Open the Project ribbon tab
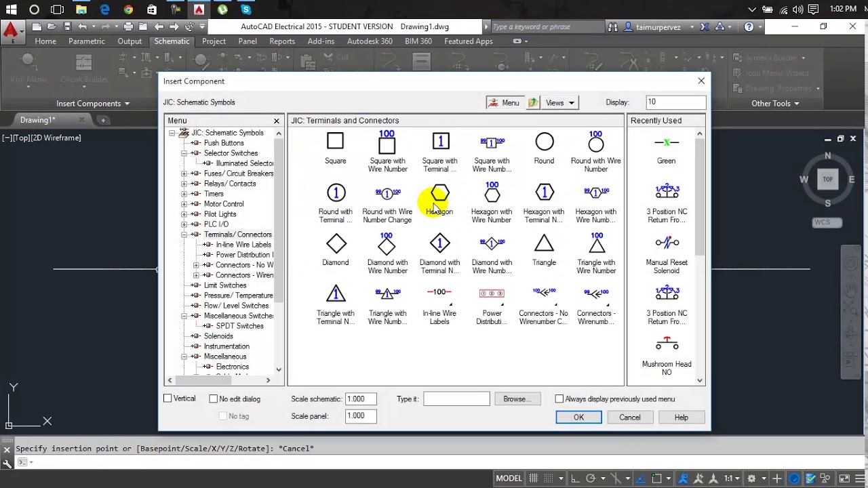 pyautogui.click(x=214, y=41)
